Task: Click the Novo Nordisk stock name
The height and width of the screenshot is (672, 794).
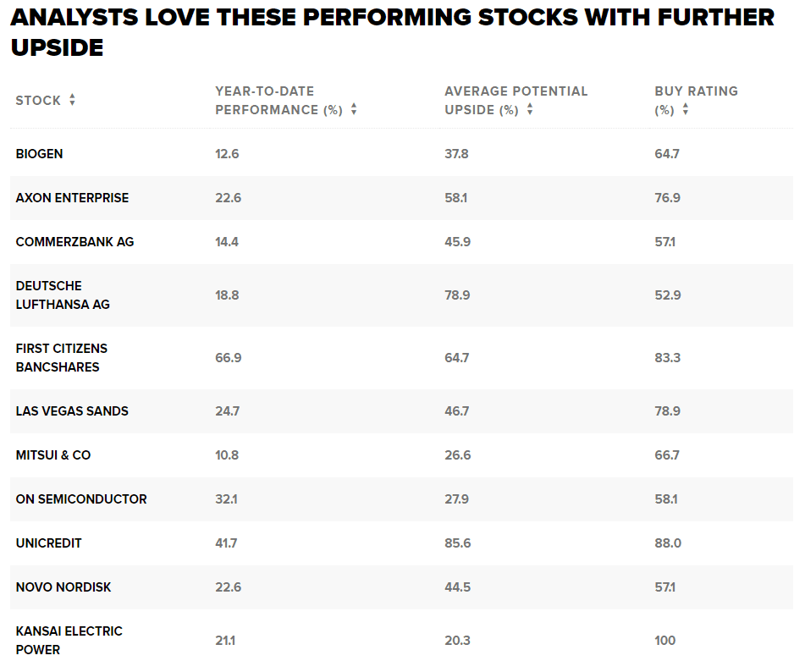Action: [x=63, y=587]
